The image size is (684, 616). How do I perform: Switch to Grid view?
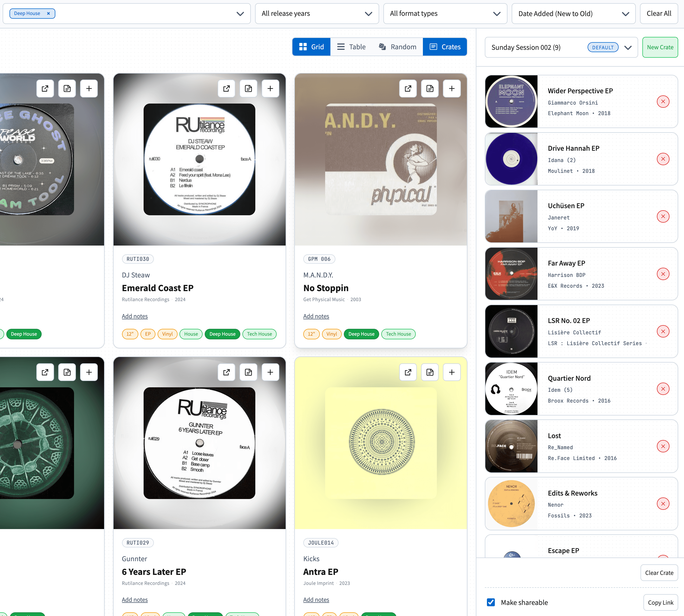pyautogui.click(x=311, y=47)
